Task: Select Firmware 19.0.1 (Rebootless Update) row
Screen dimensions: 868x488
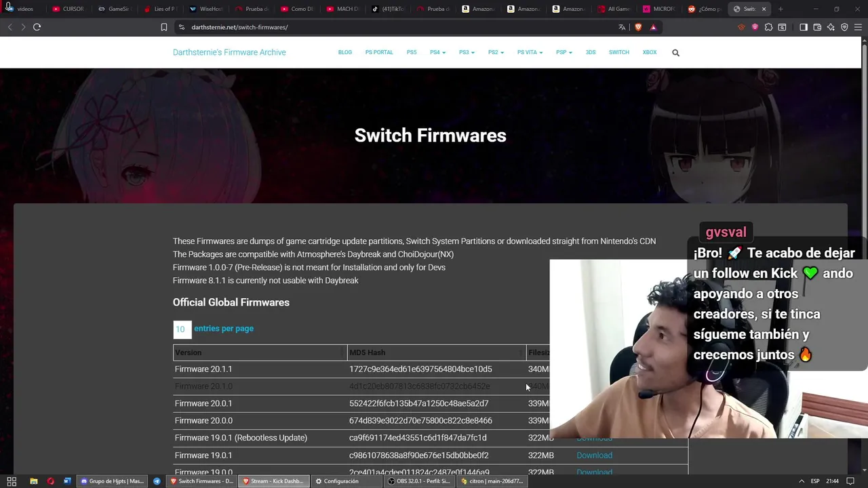Action: (x=431, y=438)
